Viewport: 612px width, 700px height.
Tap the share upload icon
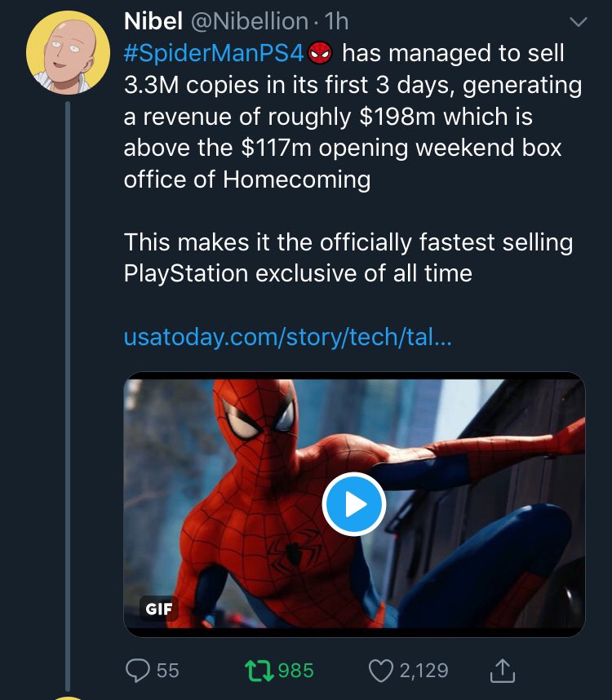point(503,670)
